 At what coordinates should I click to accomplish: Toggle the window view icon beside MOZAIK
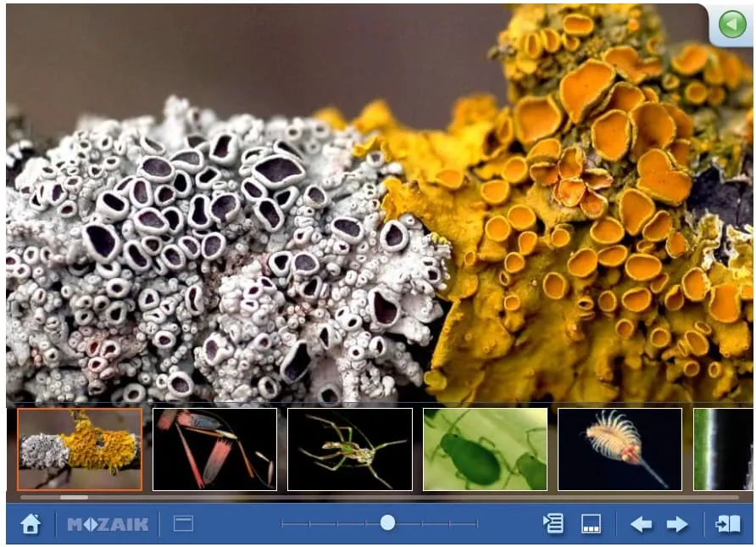click(x=183, y=523)
